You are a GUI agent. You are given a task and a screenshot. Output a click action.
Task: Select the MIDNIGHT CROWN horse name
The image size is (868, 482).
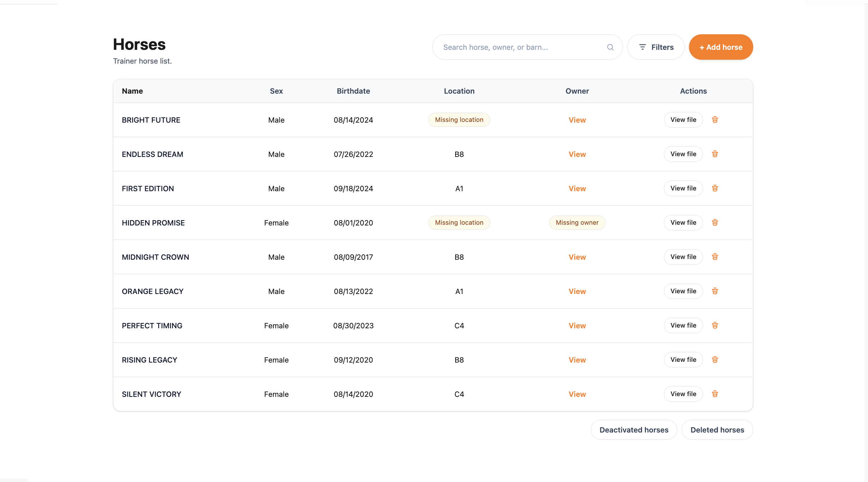155,257
